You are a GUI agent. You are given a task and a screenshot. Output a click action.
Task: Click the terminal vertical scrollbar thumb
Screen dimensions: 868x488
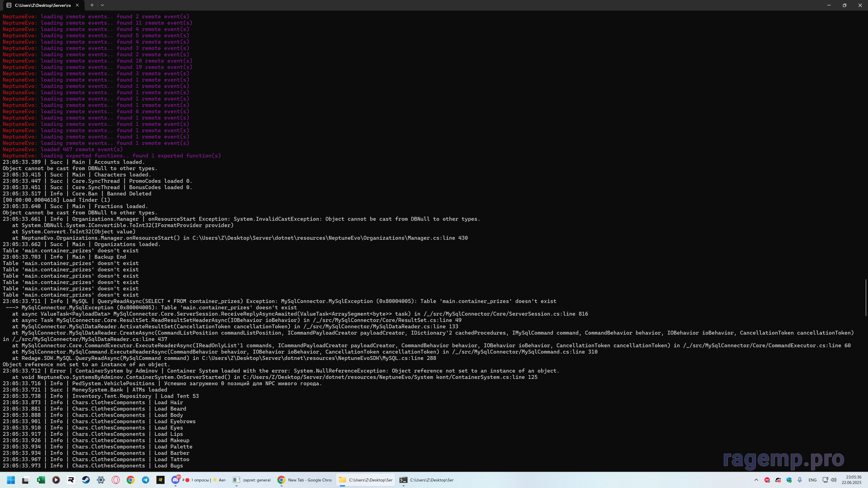point(866,297)
